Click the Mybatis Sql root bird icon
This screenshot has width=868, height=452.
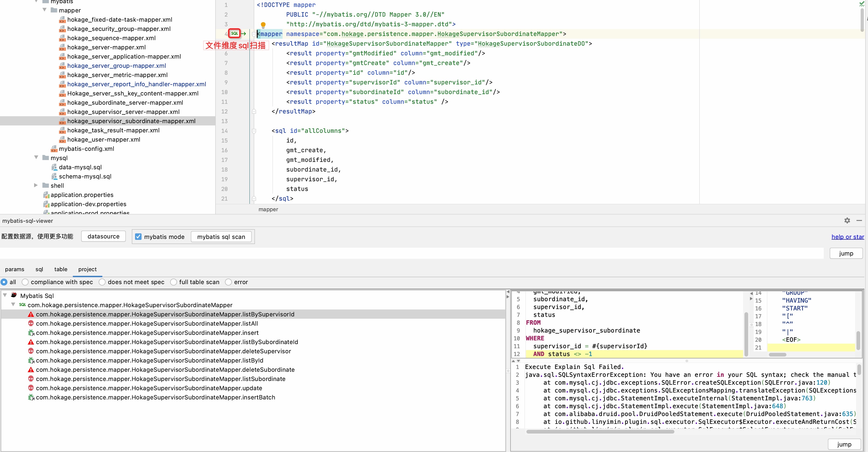14,295
